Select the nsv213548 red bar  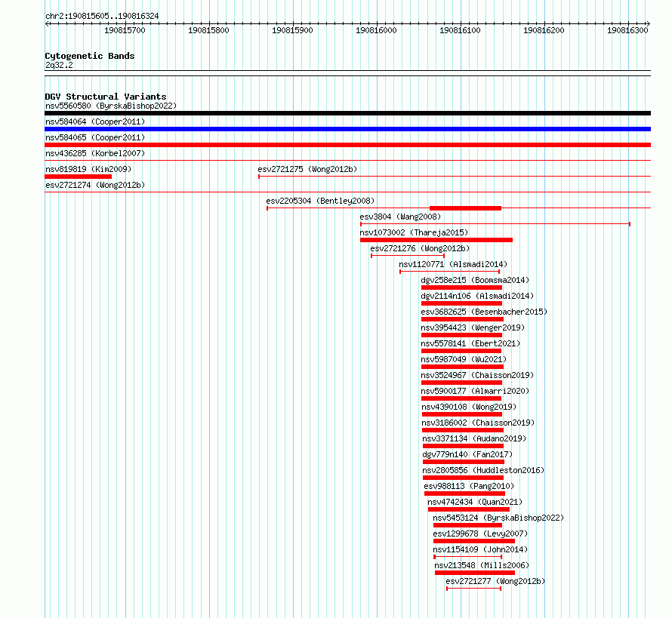coord(475,573)
